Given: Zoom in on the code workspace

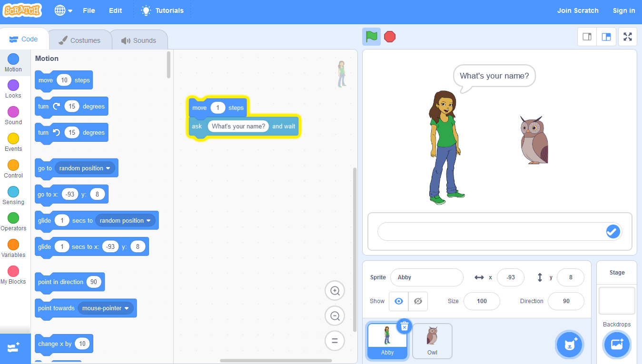Looking at the screenshot, I should pyautogui.click(x=335, y=291).
